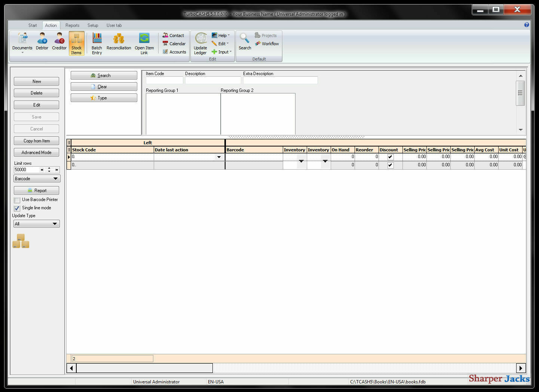Open the Batch Entry icon
This screenshot has width=539, height=392.
tap(97, 43)
